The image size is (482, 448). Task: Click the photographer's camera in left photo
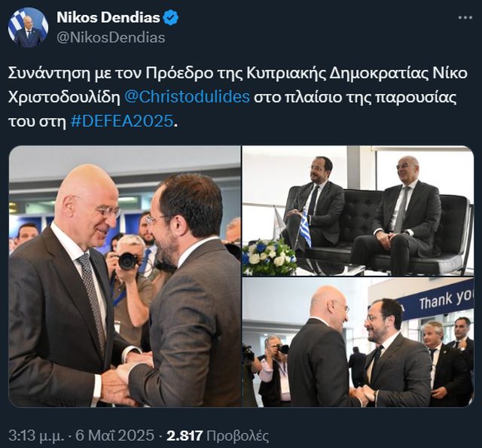[x=128, y=261]
